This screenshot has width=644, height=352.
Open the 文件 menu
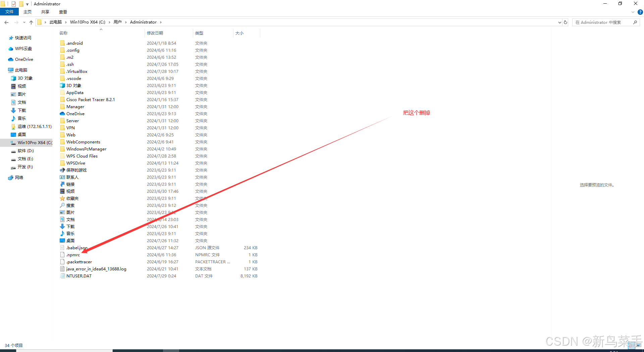click(9, 12)
